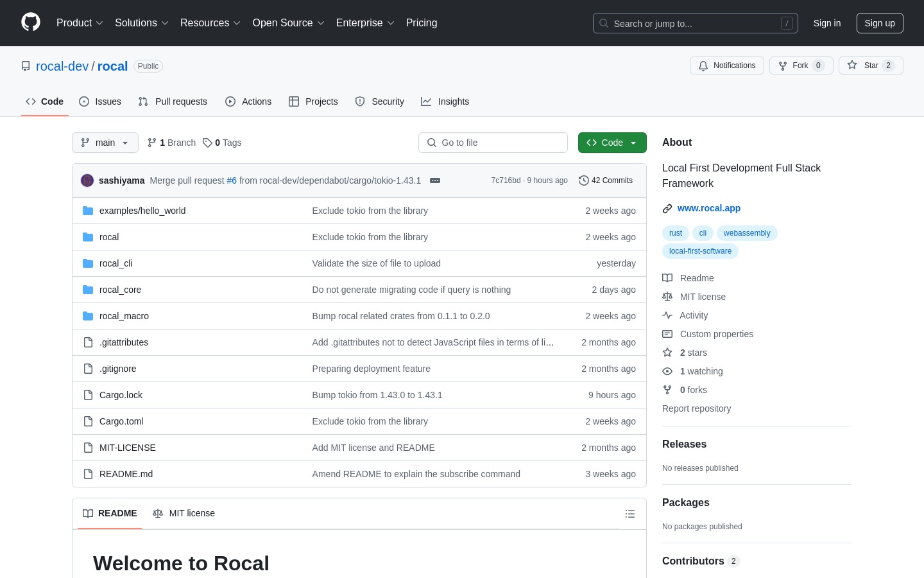Select the MIT license tab below file list

(184, 513)
